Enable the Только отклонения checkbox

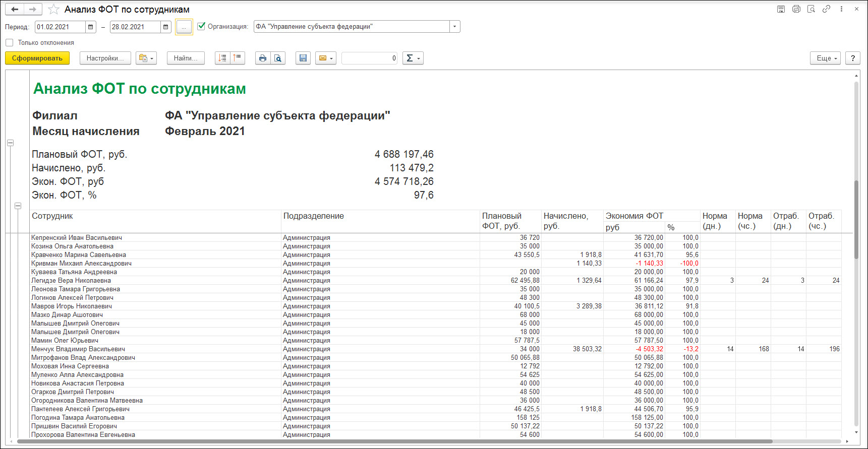9,43
